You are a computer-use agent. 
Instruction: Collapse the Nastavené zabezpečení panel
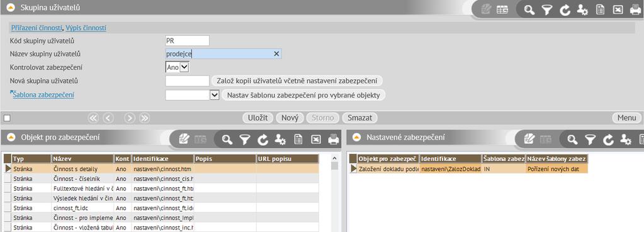(356, 138)
